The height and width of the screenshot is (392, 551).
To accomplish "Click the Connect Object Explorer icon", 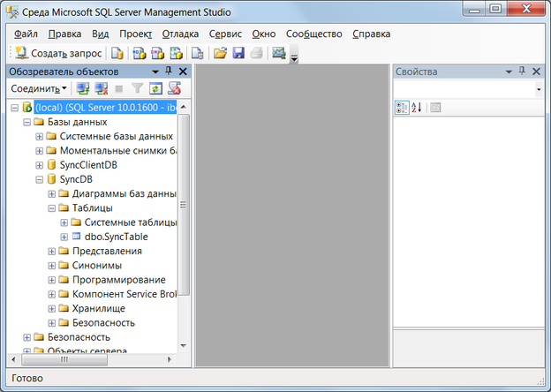I will [x=83, y=88].
